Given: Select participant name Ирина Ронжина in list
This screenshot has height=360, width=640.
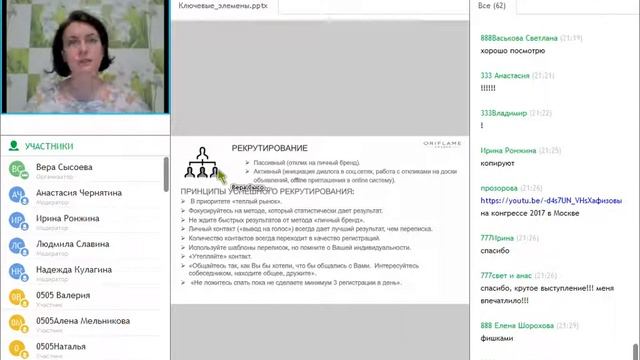Looking at the screenshot, I should click(x=67, y=218).
